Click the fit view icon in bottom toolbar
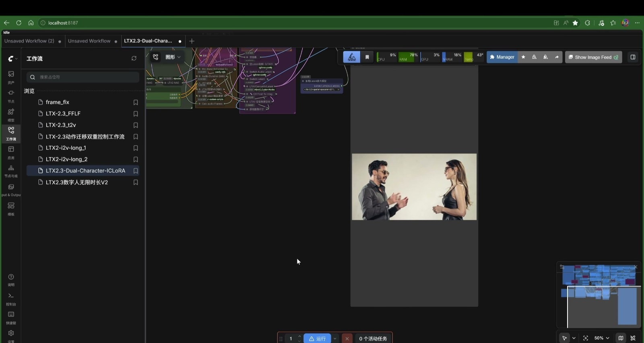Screen dimensions: 644x343 point(586,338)
